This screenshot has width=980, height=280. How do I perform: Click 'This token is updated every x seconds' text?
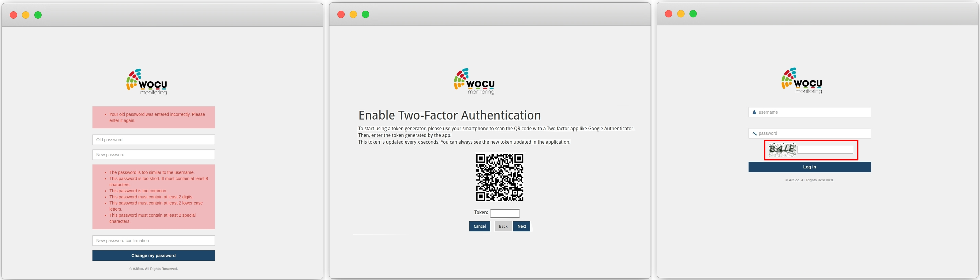(x=464, y=142)
